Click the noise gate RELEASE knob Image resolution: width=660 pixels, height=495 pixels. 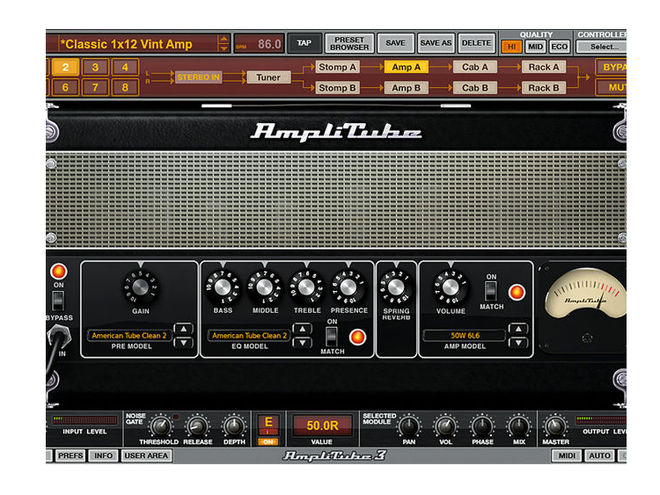pos(197,426)
